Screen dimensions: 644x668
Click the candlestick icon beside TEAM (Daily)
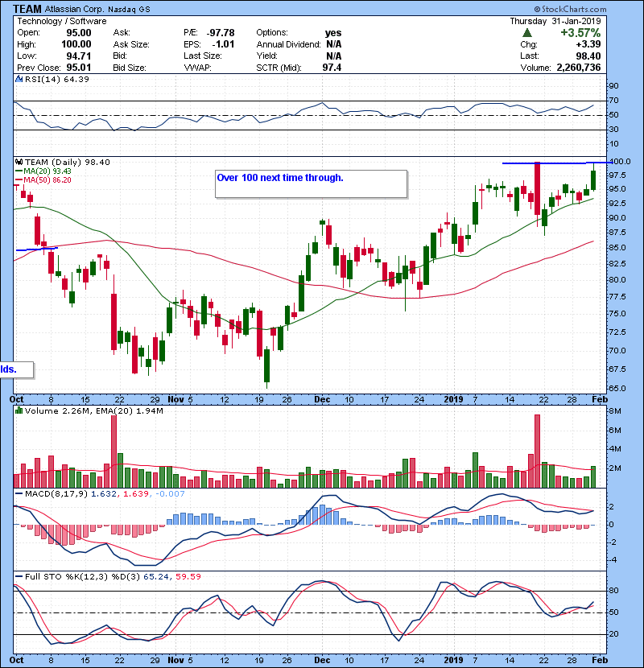pyautogui.click(x=19, y=163)
